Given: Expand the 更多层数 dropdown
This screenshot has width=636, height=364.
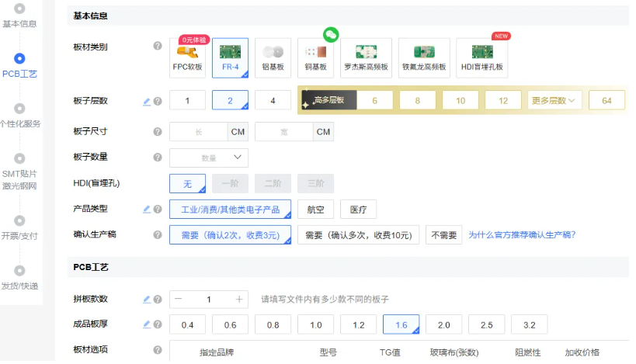Looking at the screenshot, I should click(554, 100).
